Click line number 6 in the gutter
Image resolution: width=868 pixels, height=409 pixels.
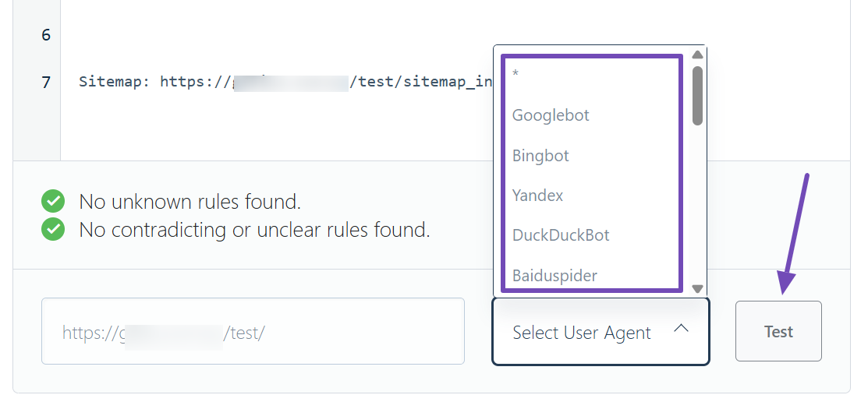pos(45,35)
